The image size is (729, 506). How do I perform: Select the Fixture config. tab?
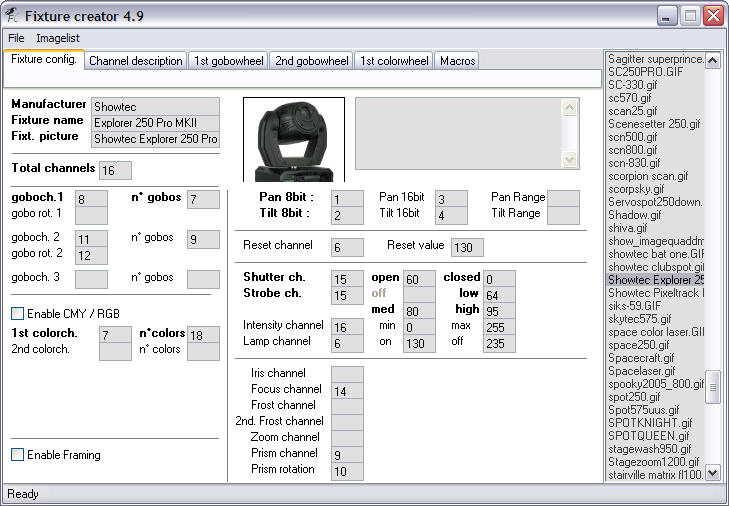[44, 59]
